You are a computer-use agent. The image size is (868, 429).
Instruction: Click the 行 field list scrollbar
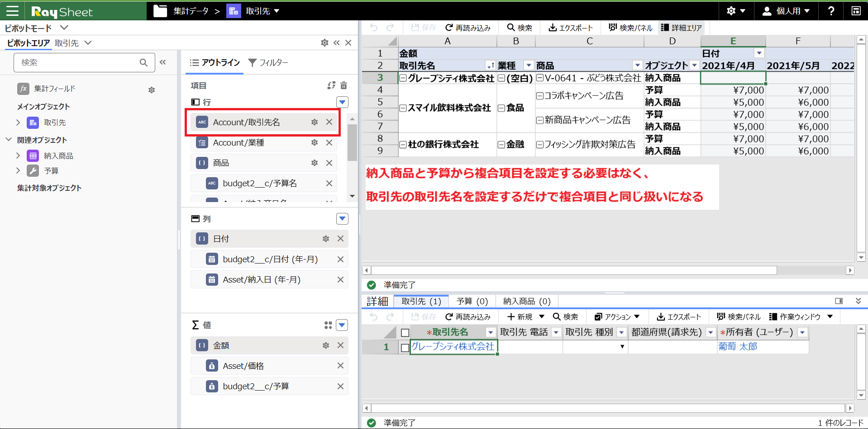(352, 142)
